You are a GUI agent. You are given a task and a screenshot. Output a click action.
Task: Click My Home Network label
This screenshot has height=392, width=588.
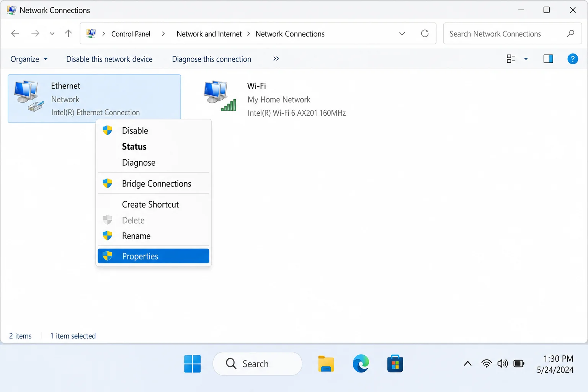pos(279,100)
